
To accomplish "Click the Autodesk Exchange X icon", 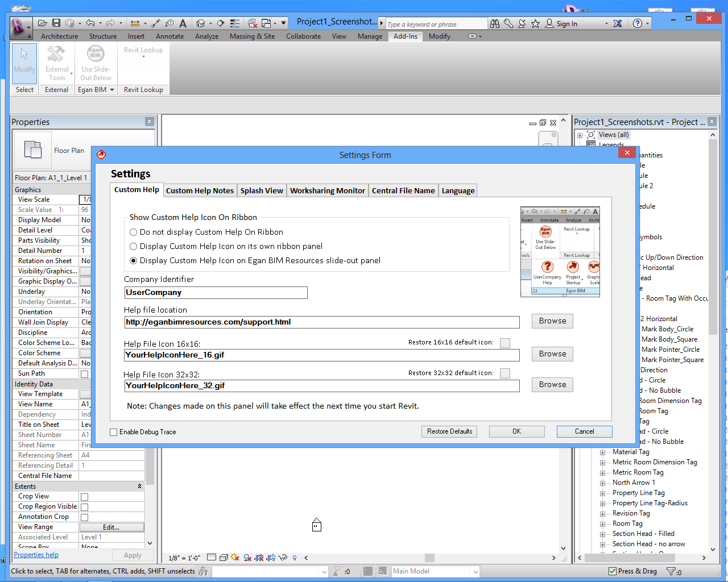I will [x=618, y=23].
